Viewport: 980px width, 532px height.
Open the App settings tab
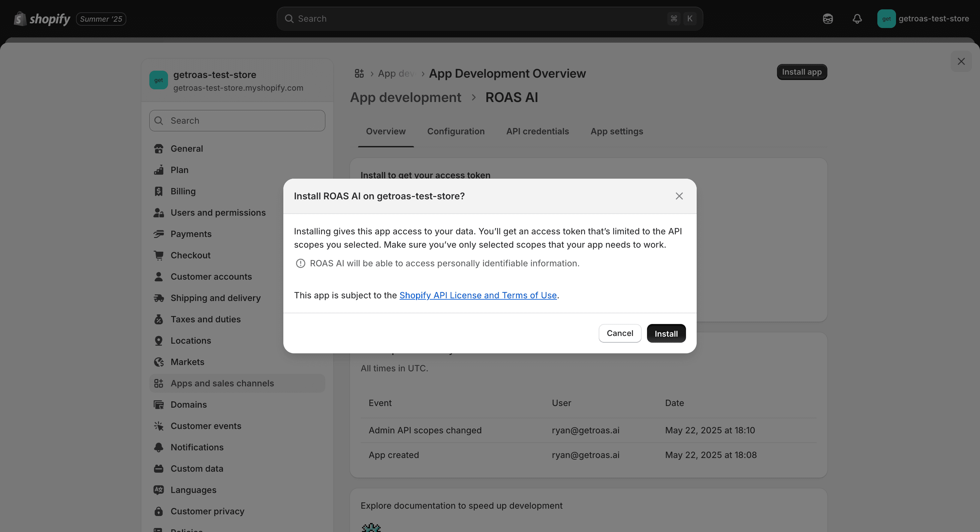coord(617,131)
